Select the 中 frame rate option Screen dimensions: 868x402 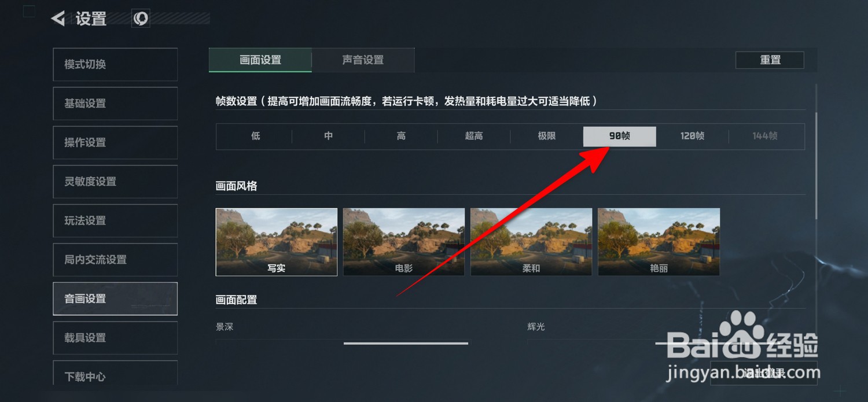click(328, 137)
